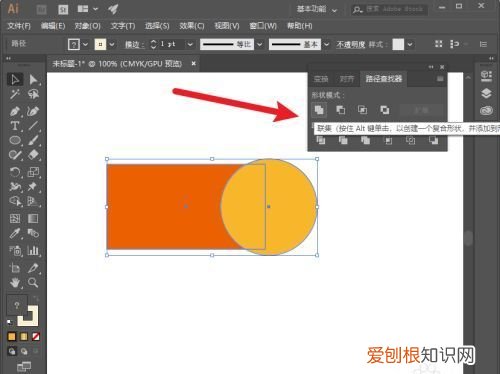
Task: Select the Paintbrush tool
Action: coord(33,140)
